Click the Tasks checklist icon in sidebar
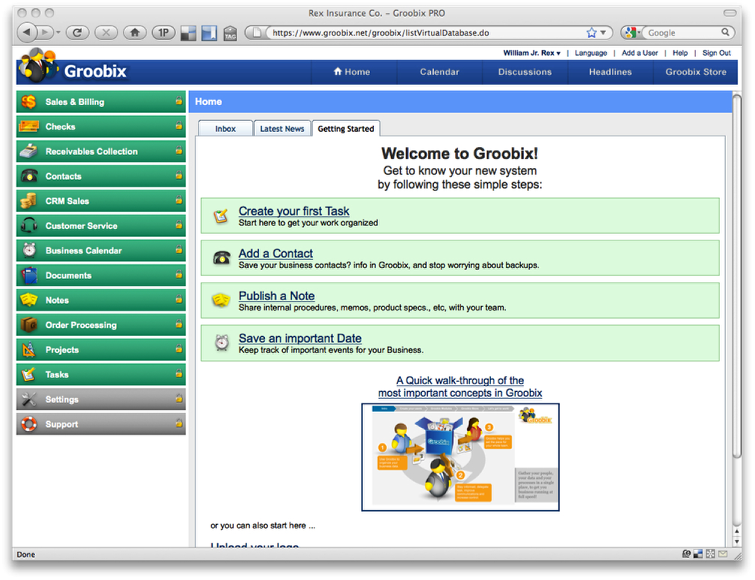 (x=29, y=374)
